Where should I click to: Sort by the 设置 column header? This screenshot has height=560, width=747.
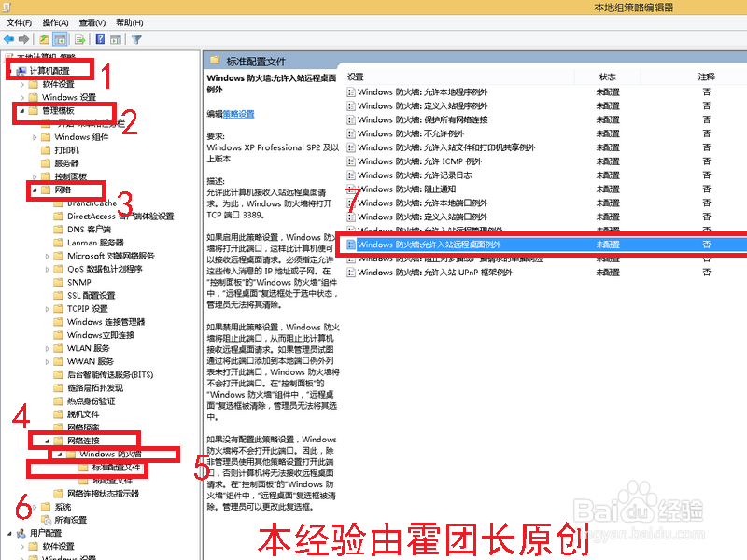356,77
